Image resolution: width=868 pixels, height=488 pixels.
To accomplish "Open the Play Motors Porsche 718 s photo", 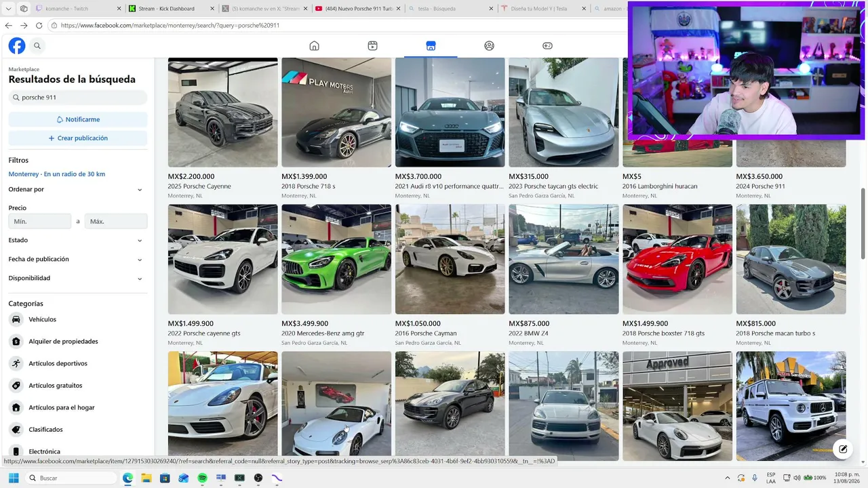I will 336,113.
